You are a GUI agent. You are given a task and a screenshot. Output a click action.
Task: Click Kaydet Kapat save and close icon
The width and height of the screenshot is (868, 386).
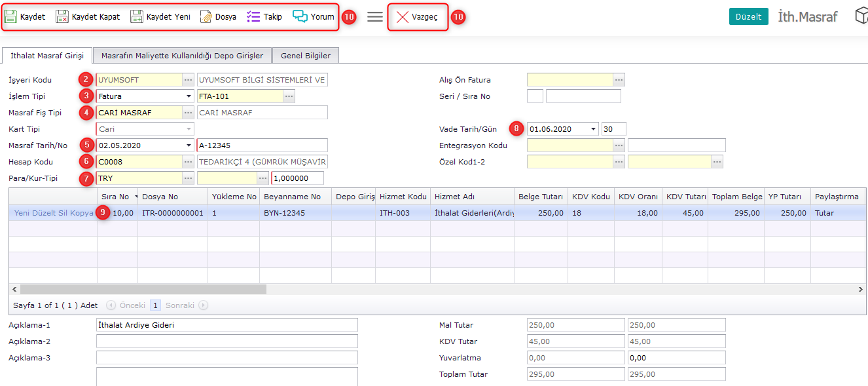pyautogui.click(x=62, y=17)
